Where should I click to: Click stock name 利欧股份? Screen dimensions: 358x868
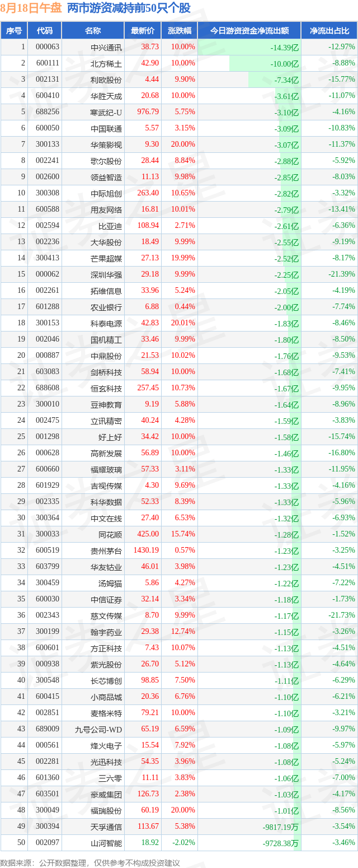point(106,80)
